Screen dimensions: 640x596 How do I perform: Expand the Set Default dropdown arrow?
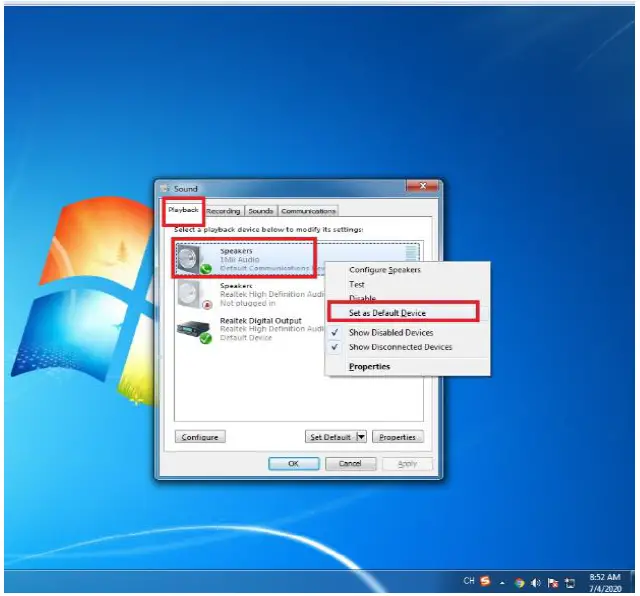pos(361,437)
